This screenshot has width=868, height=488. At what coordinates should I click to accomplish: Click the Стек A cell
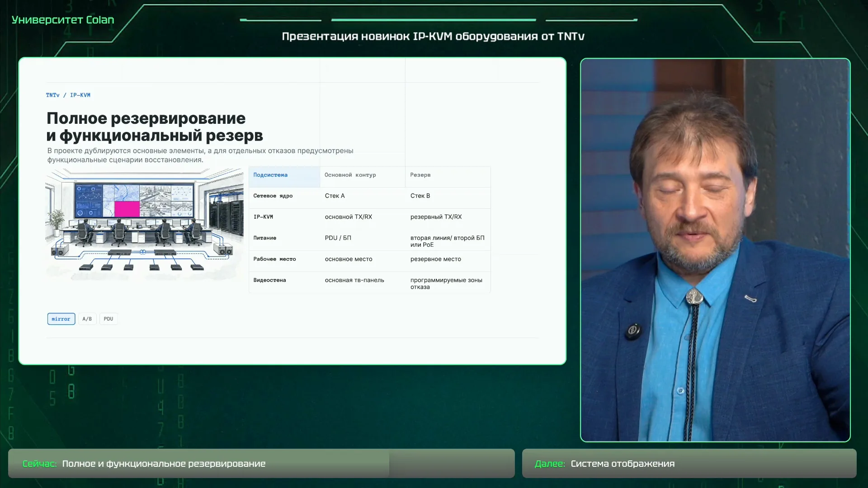point(335,196)
